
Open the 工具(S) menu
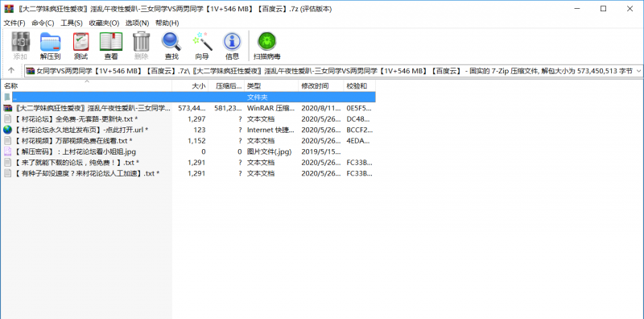pyautogui.click(x=72, y=23)
